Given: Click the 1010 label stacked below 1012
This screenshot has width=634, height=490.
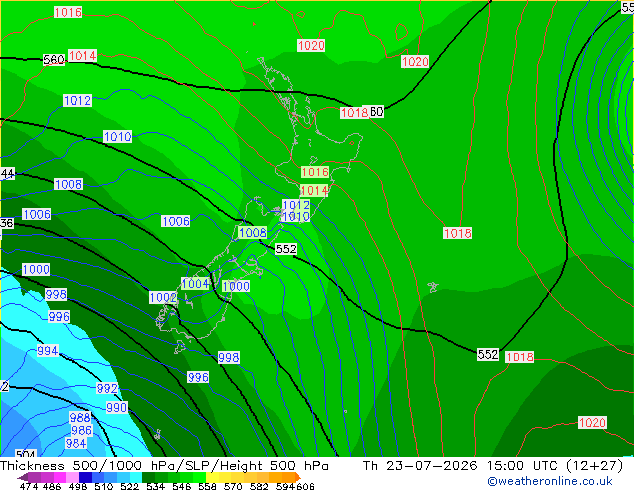Looking at the screenshot, I should 296,217.
